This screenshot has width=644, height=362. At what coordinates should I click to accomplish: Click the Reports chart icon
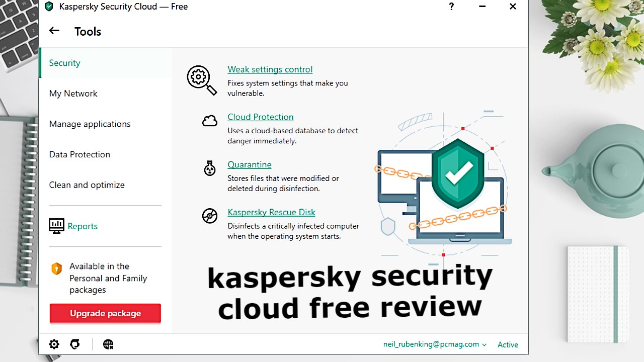click(56, 226)
